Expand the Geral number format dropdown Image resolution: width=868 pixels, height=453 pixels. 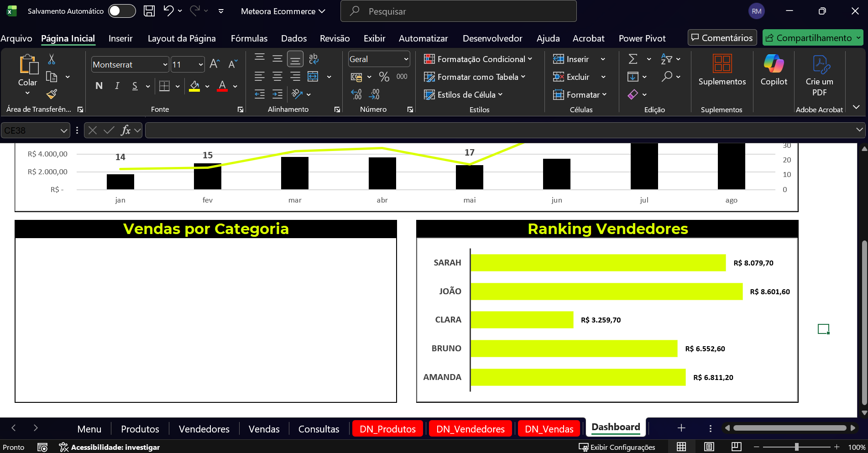[406, 59]
